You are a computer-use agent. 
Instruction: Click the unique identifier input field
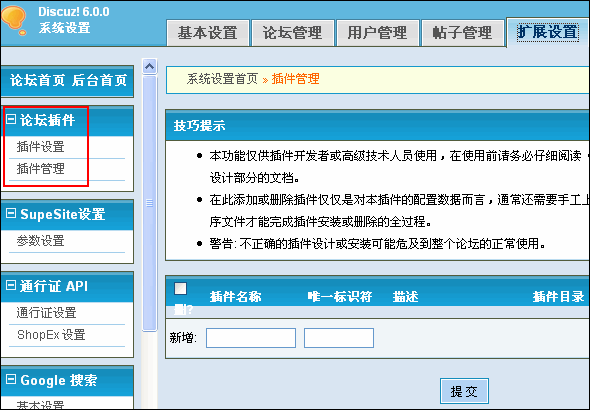coord(339,338)
